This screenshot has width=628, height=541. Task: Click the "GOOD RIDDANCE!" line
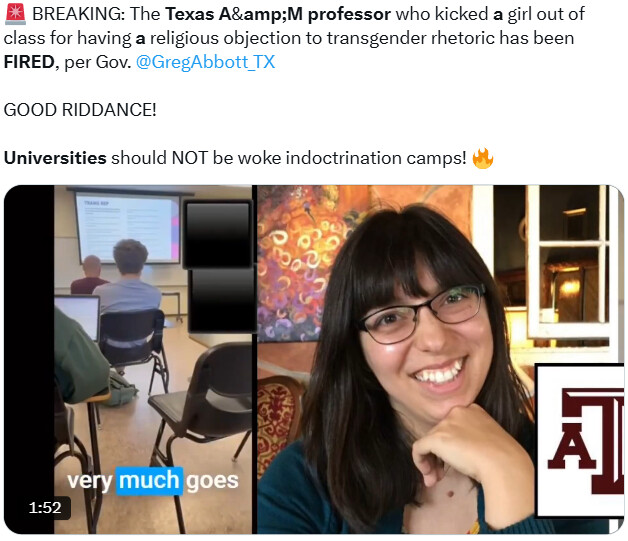[x=80, y=110]
